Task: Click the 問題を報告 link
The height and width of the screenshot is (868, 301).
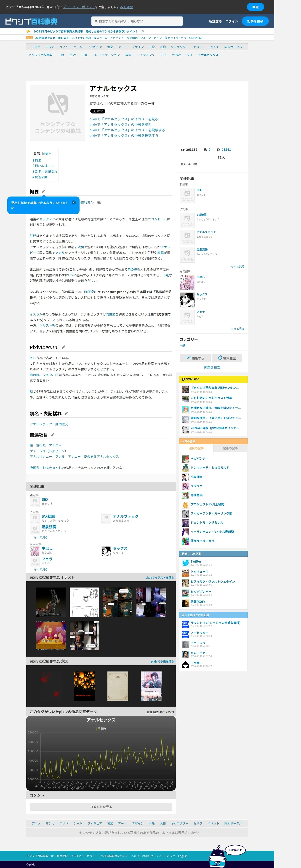Action: point(212,367)
